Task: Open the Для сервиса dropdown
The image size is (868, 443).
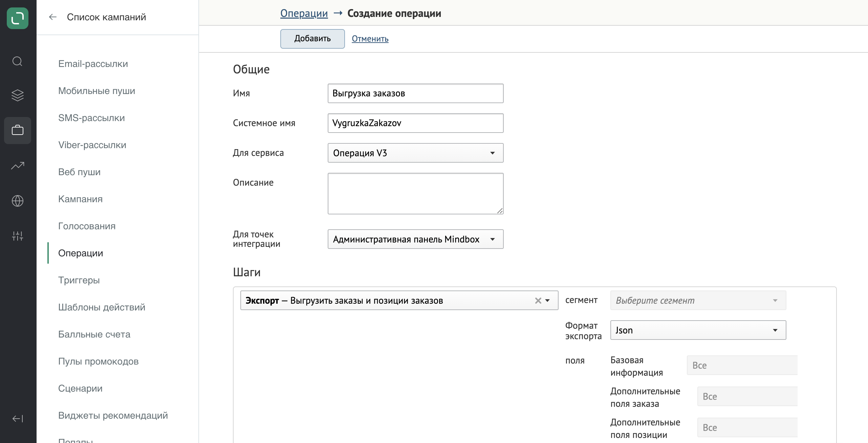Action: (x=415, y=153)
